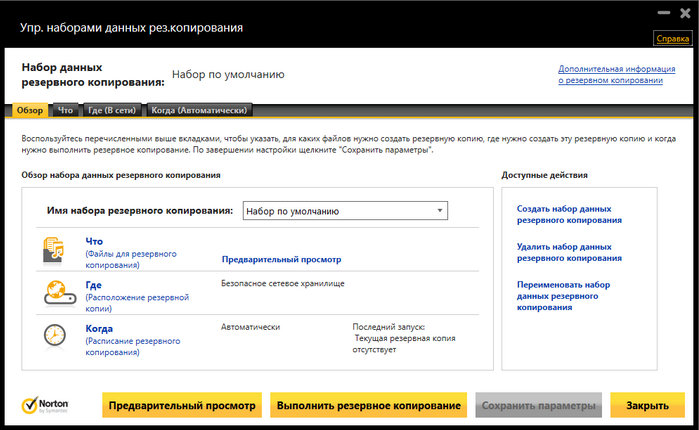Click the network drive globe 'Где' icon
699x430 pixels.
pyautogui.click(x=60, y=293)
